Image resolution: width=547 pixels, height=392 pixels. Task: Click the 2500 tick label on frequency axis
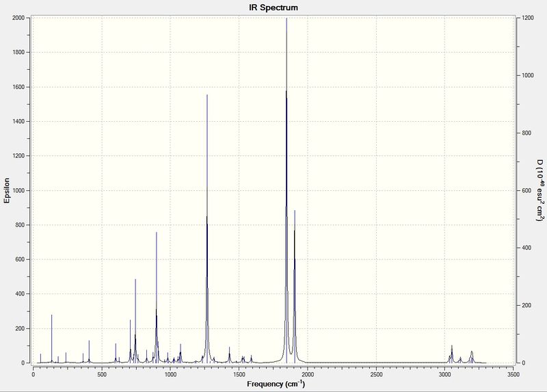(x=377, y=374)
